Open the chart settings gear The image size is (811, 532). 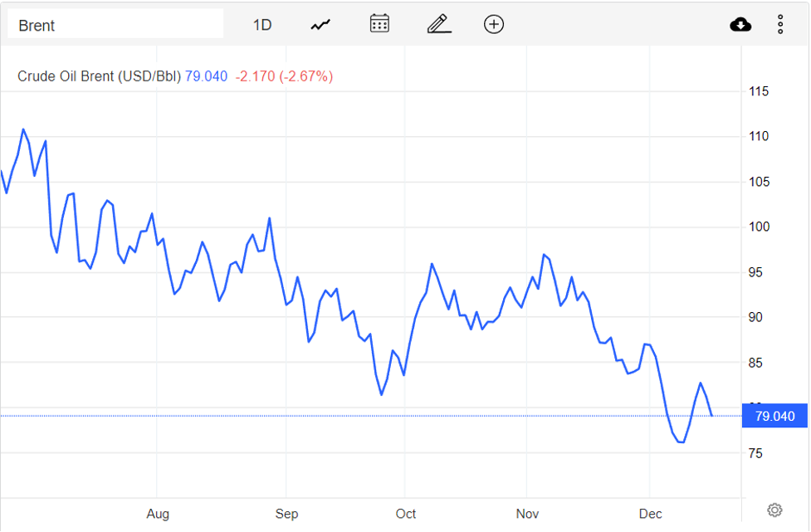(x=774, y=510)
